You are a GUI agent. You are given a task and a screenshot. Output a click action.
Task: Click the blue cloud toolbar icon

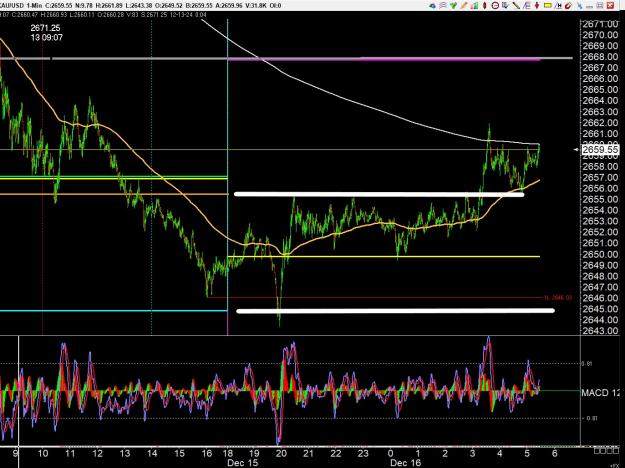click(432, 6)
